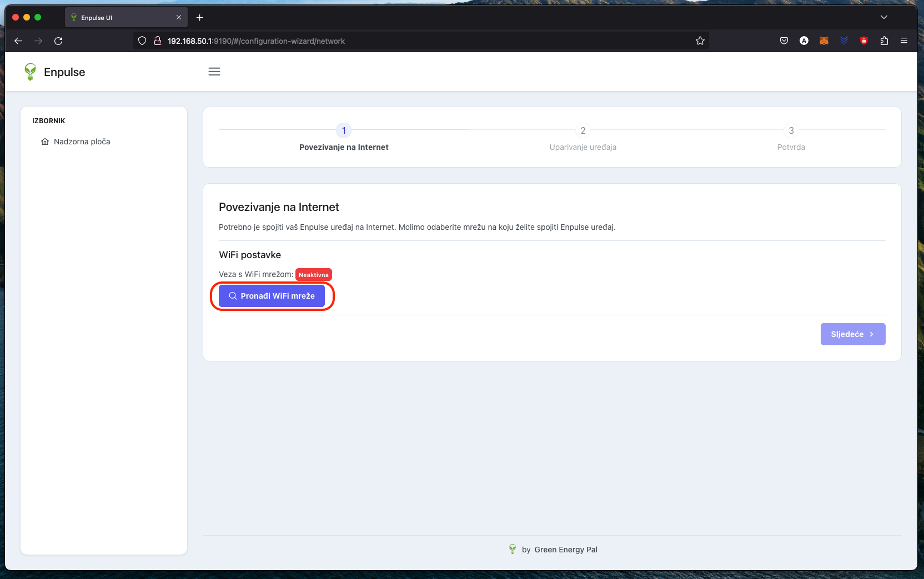Click the red shield adblocker extension icon
Viewport: 924px width, 579px height.
864,41
